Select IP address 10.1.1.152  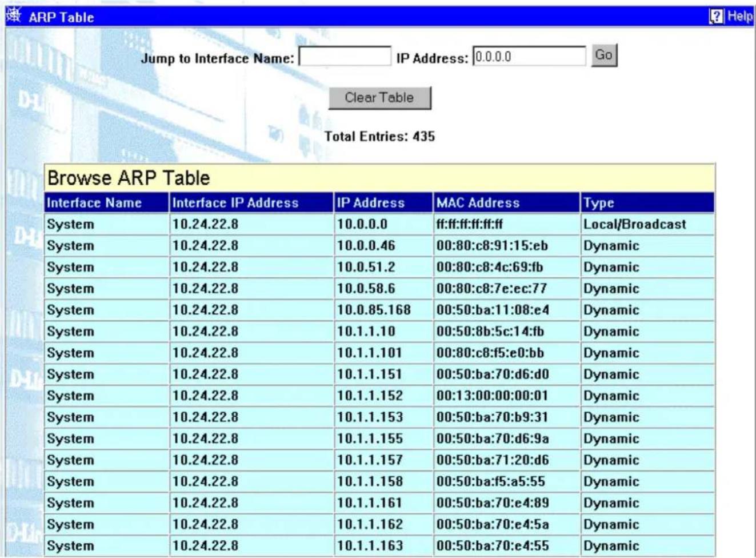pos(370,396)
